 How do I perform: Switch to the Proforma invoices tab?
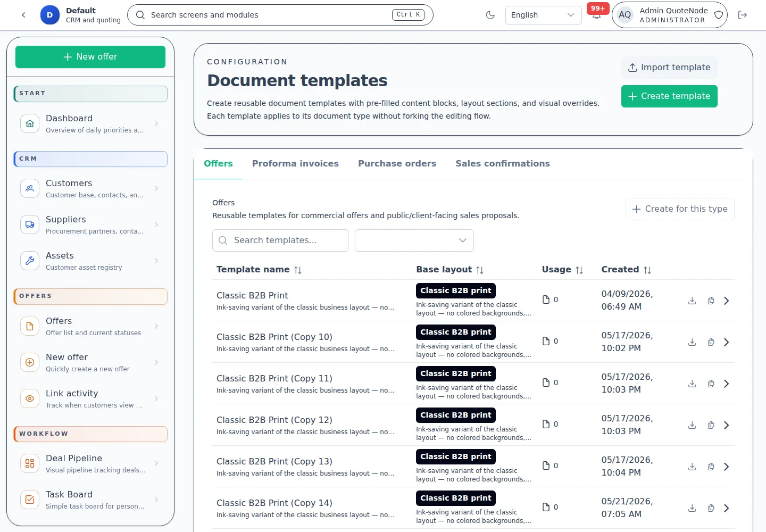[295, 164]
